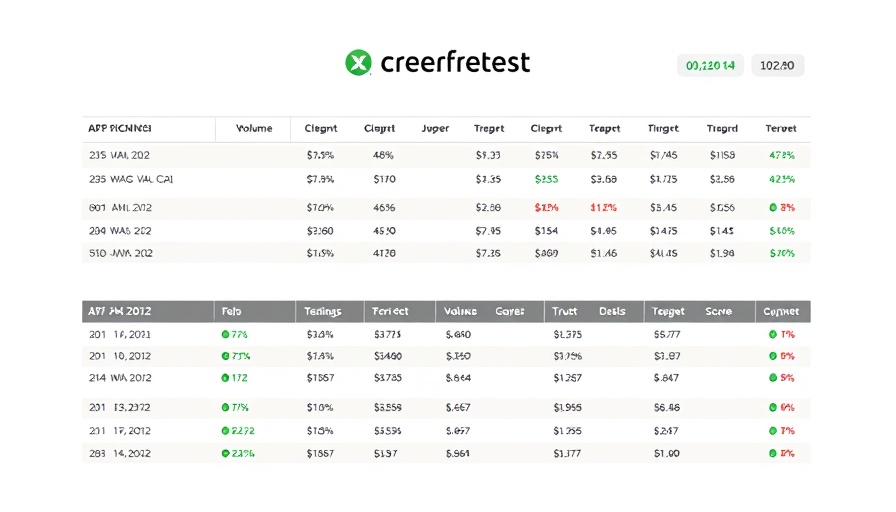Select the row labeled 204 WAS 202
Viewport: 896px width, 512px height.
point(446,231)
